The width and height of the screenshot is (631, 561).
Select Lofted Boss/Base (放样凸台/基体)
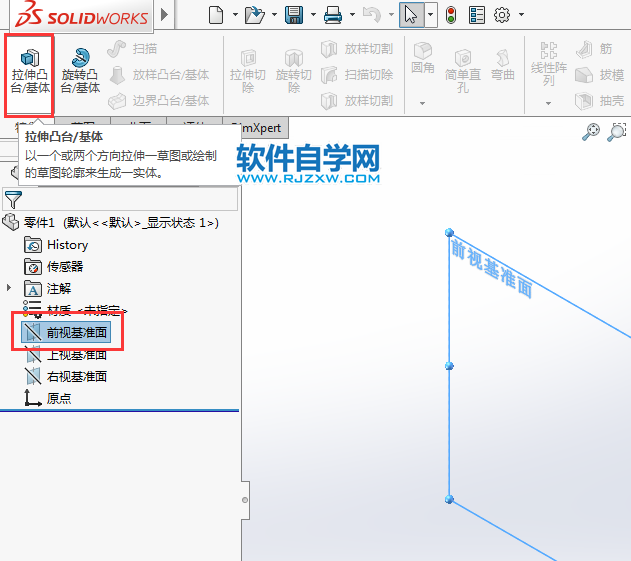tap(159, 75)
